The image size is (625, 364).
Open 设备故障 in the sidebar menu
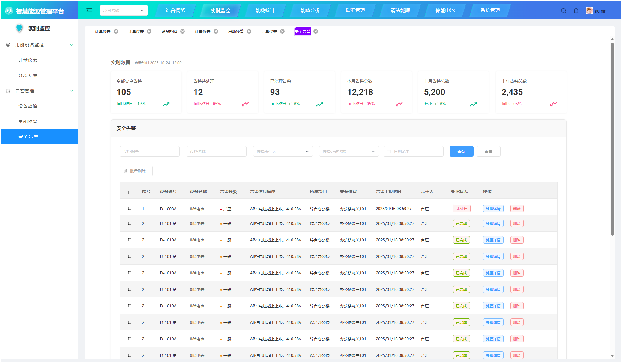[28, 106]
